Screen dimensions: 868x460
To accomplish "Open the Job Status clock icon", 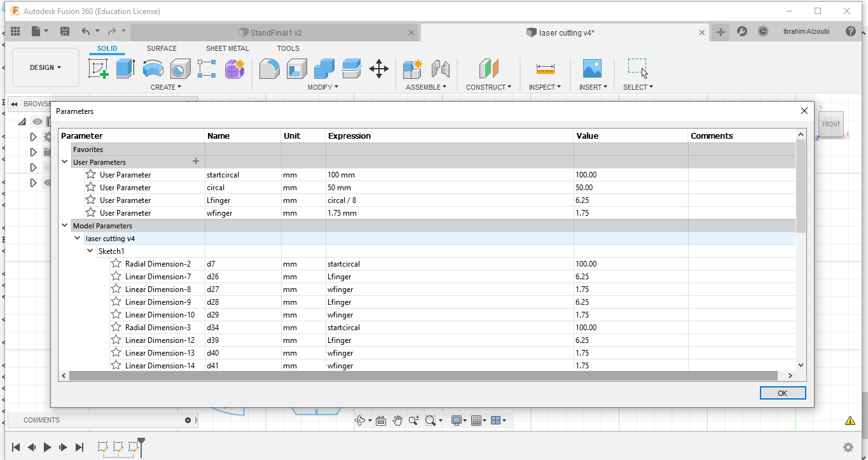I will pos(763,31).
